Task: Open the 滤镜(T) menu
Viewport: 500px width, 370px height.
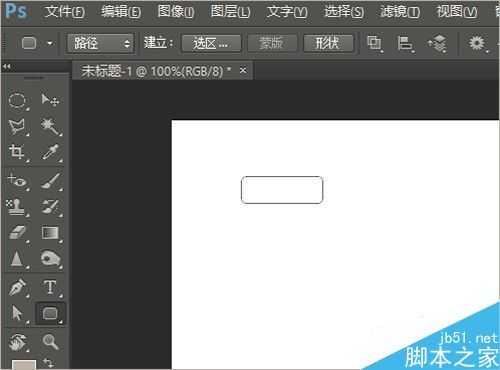Action: click(x=400, y=12)
